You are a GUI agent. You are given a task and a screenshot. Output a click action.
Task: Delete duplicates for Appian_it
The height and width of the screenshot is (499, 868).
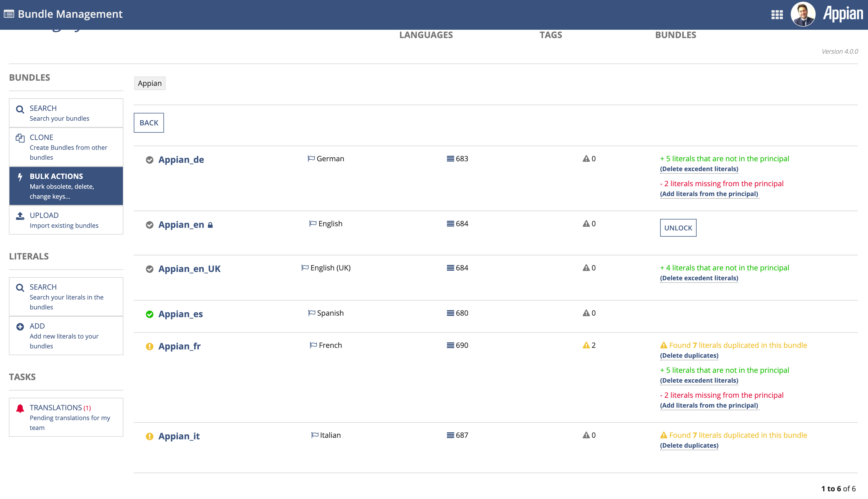[689, 445]
